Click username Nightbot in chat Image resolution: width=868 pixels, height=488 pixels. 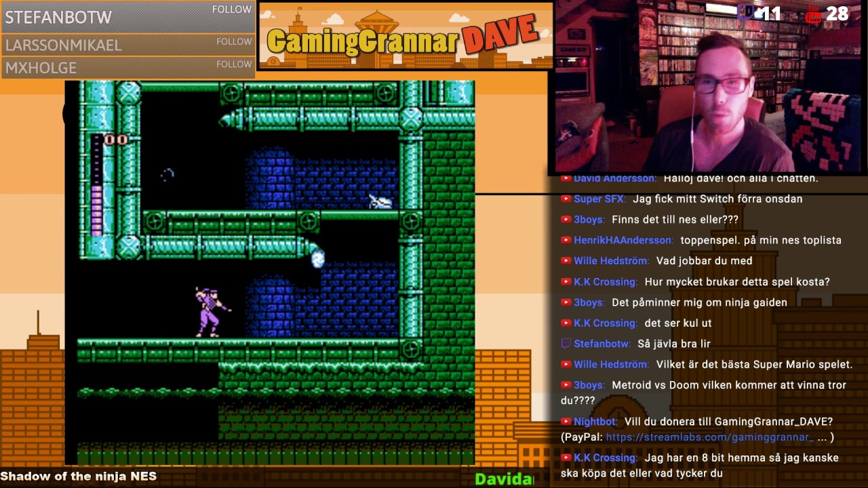(595, 422)
